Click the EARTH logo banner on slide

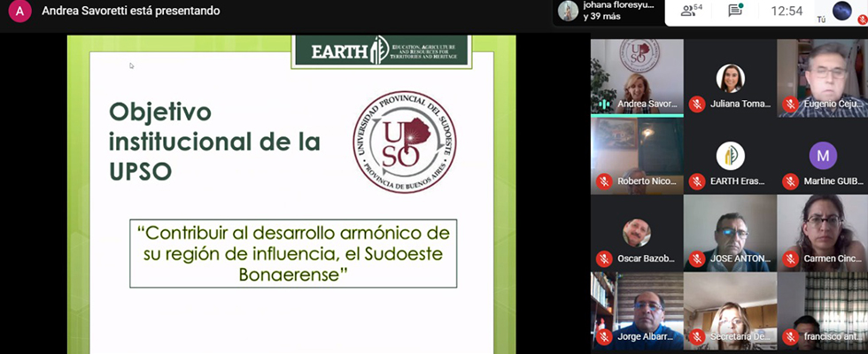(x=382, y=51)
